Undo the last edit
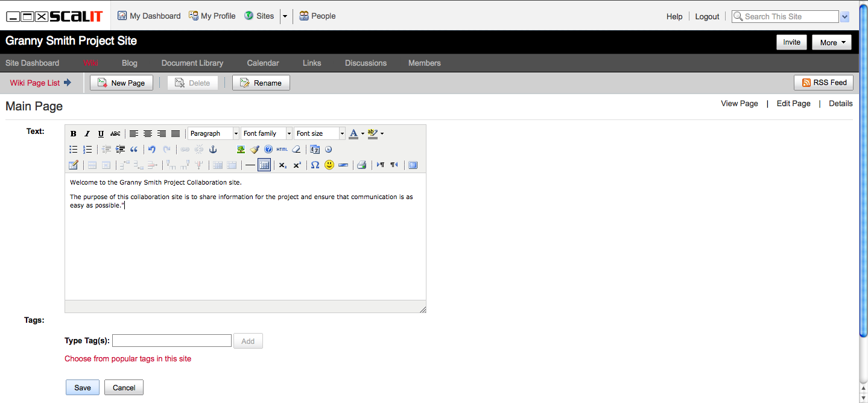This screenshot has height=403, width=868. pos(153,150)
